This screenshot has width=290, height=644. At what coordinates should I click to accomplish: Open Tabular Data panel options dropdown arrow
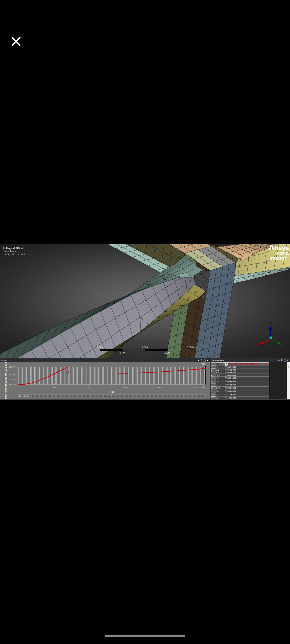(279, 360)
